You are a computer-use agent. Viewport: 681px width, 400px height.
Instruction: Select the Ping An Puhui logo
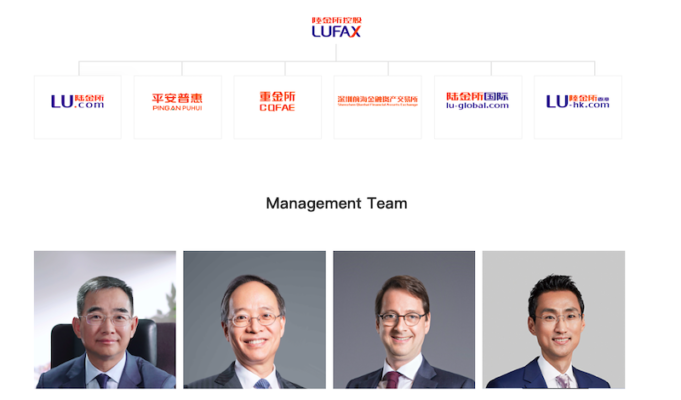pos(177,102)
